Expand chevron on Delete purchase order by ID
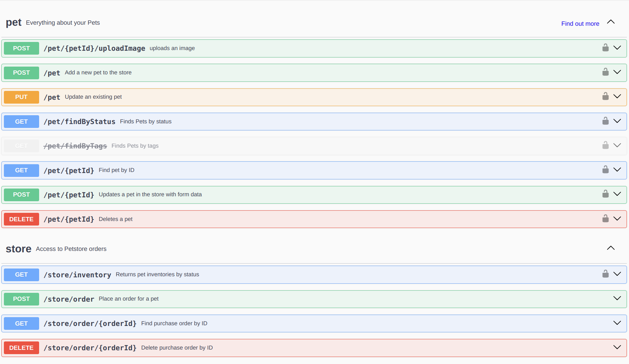 tap(617, 347)
